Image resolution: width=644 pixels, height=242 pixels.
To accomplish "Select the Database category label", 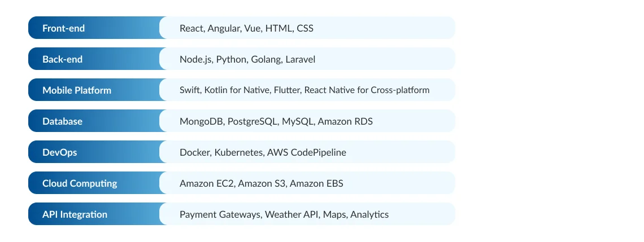I will pyautogui.click(x=62, y=121).
